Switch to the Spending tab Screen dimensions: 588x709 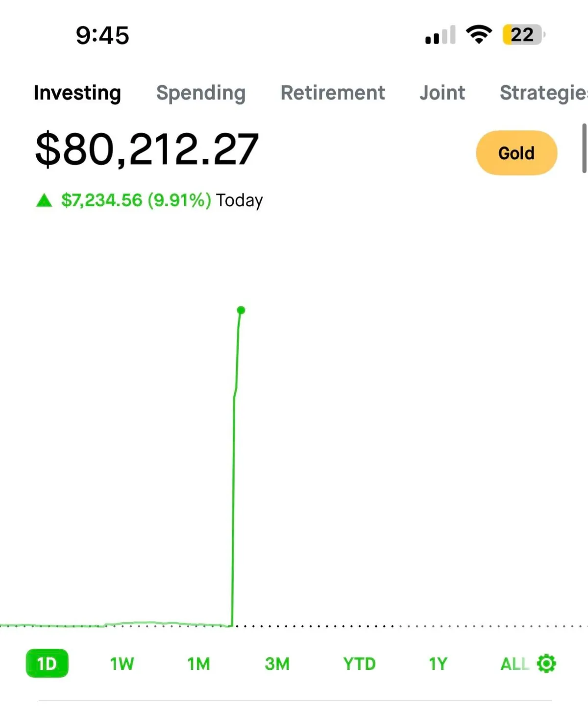[x=201, y=93]
